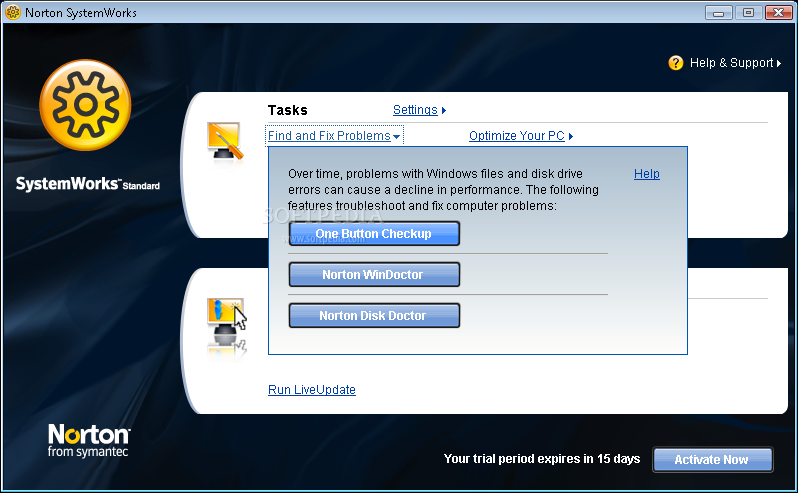Click the Help & Support question mark icon
The height and width of the screenshot is (493, 798).
tap(675, 63)
